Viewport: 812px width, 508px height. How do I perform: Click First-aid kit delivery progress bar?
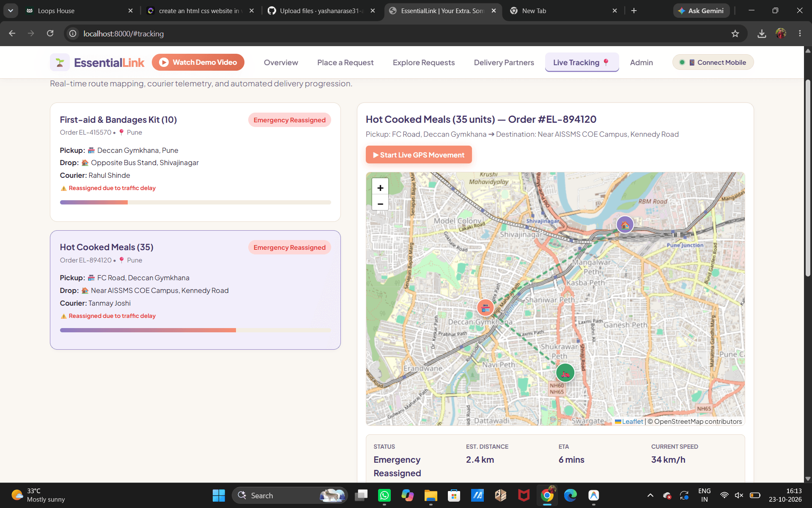point(195,202)
